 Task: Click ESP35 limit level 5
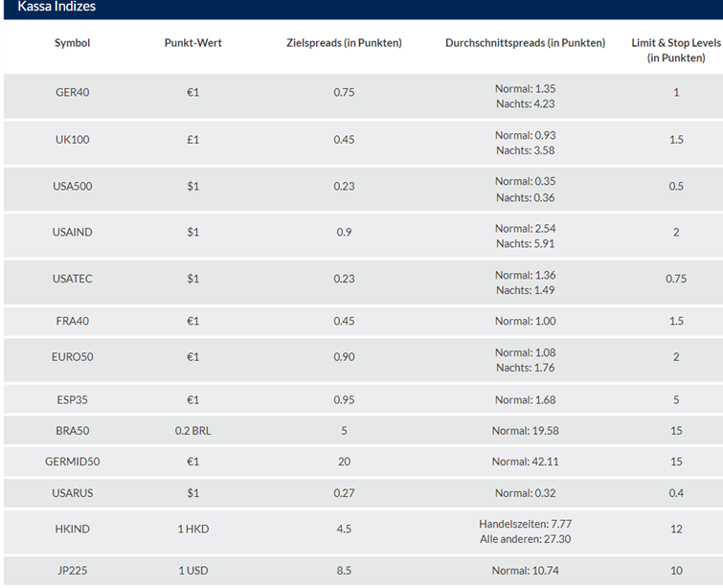(x=676, y=400)
